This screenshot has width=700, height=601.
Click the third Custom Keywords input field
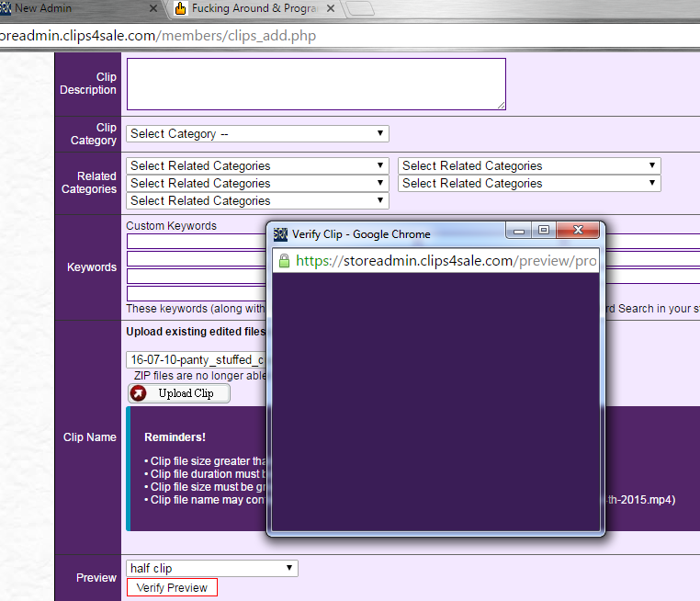(x=197, y=276)
